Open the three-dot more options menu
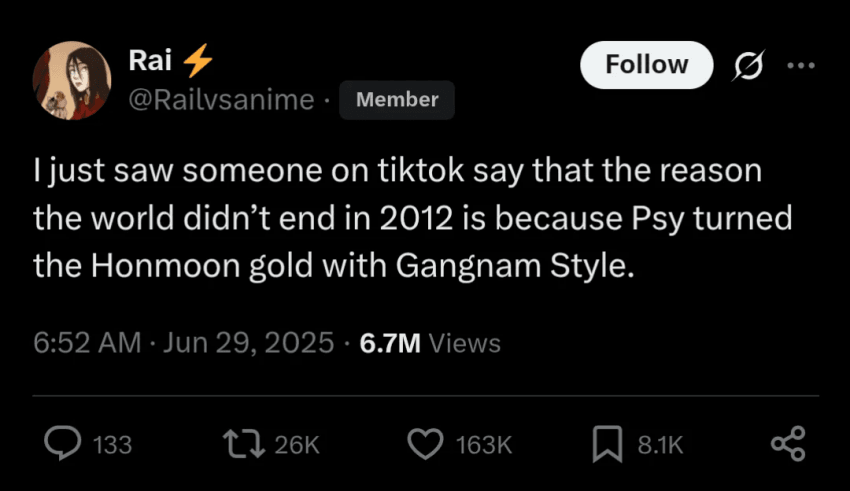This screenshot has width=850, height=491. point(801,66)
